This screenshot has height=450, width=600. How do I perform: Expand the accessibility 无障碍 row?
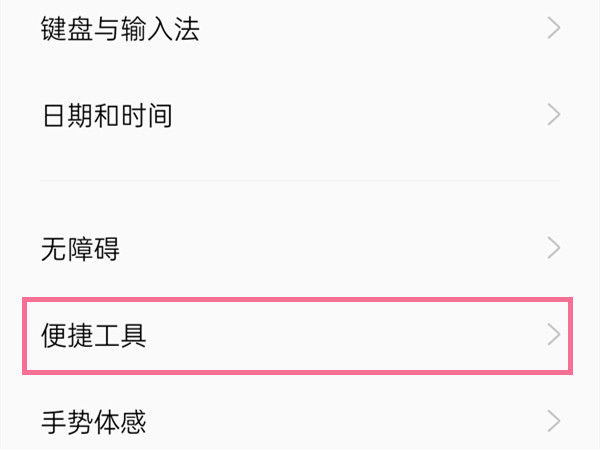[300, 248]
